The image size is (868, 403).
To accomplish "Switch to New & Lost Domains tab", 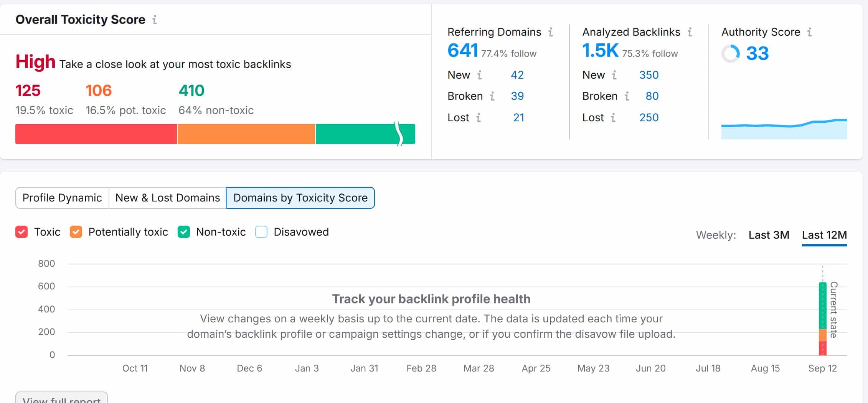I will click(168, 198).
